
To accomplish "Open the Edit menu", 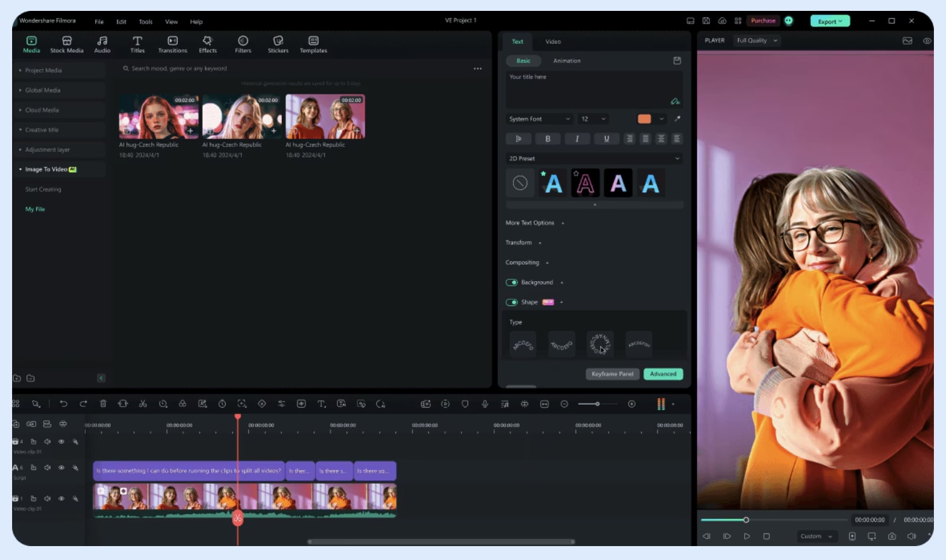I will 121,22.
